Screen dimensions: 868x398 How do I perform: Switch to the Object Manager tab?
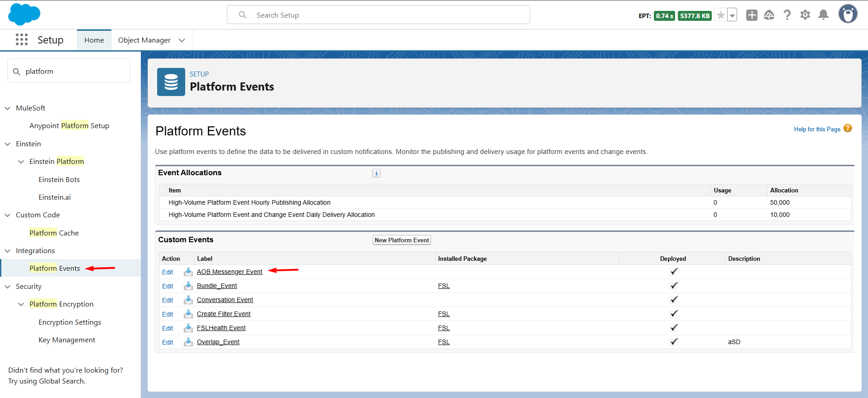pyautogui.click(x=144, y=40)
